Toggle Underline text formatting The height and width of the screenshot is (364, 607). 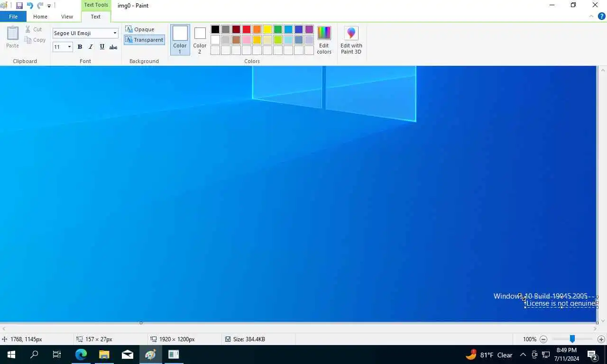pos(102,47)
